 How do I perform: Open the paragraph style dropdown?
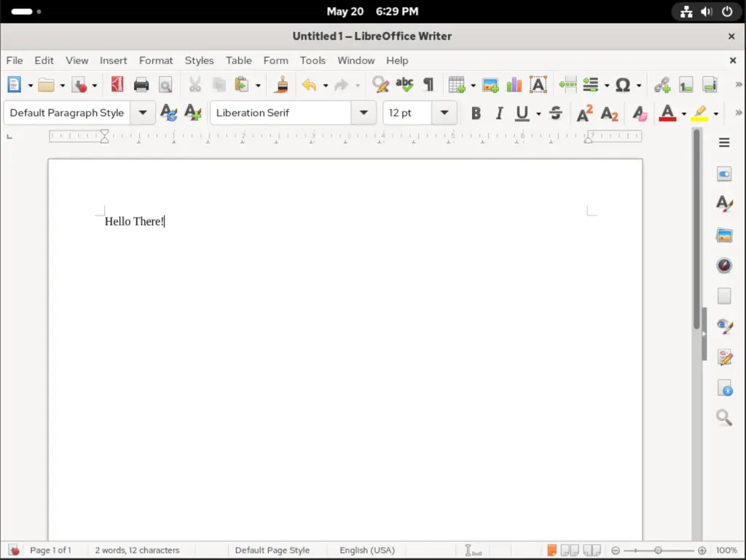coord(143,113)
